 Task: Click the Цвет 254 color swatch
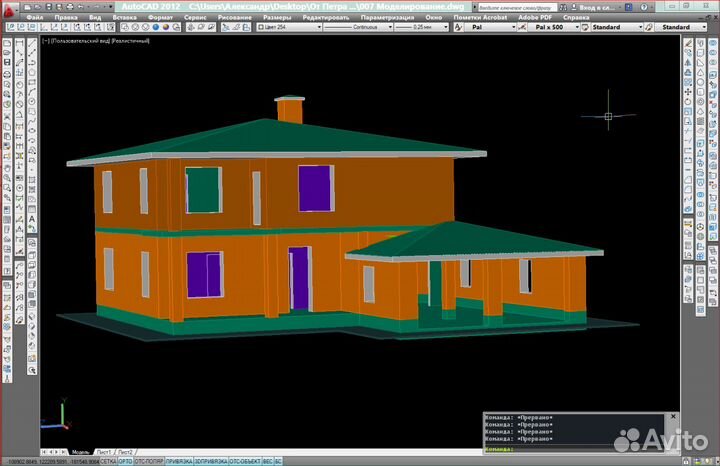click(x=261, y=28)
